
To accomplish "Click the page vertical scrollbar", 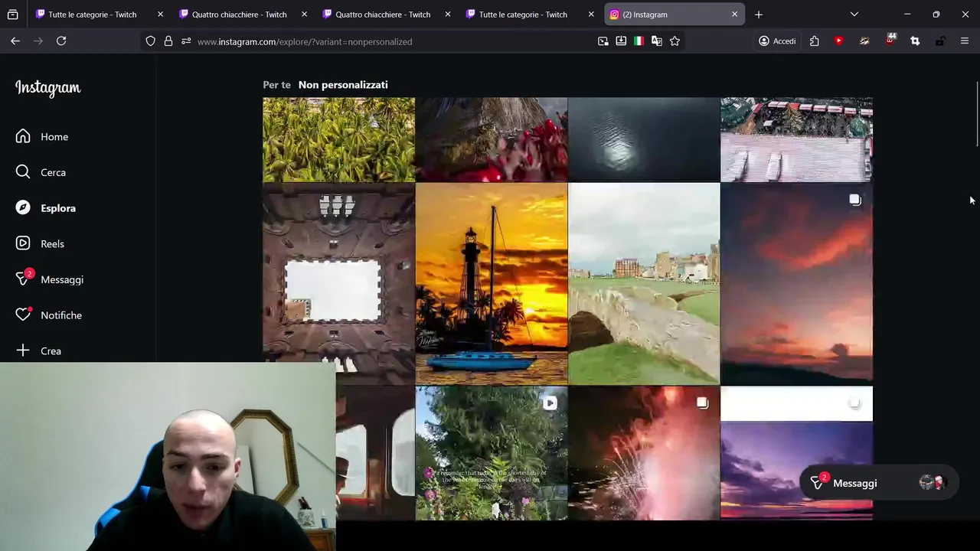I will click(x=976, y=113).
